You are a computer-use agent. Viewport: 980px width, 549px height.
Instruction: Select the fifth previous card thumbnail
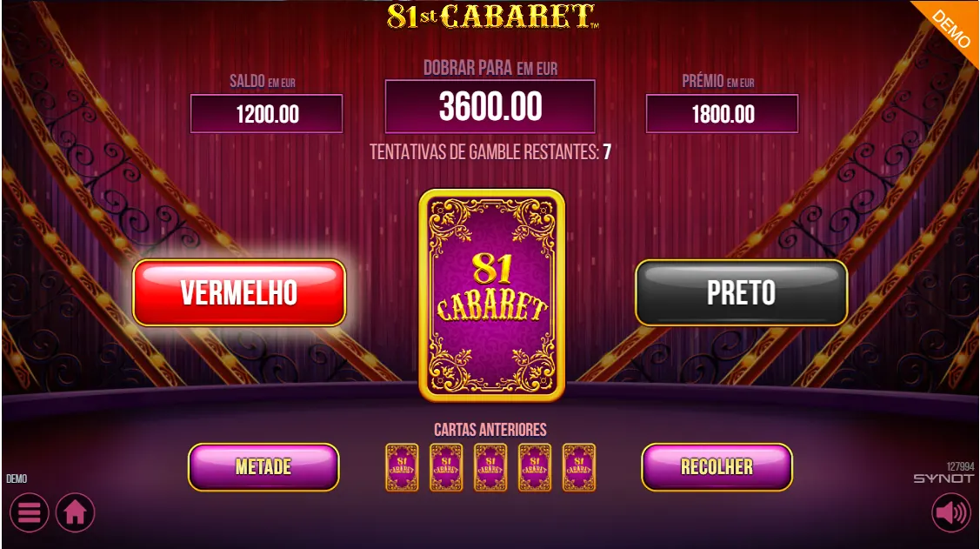[x=579, y=467]
